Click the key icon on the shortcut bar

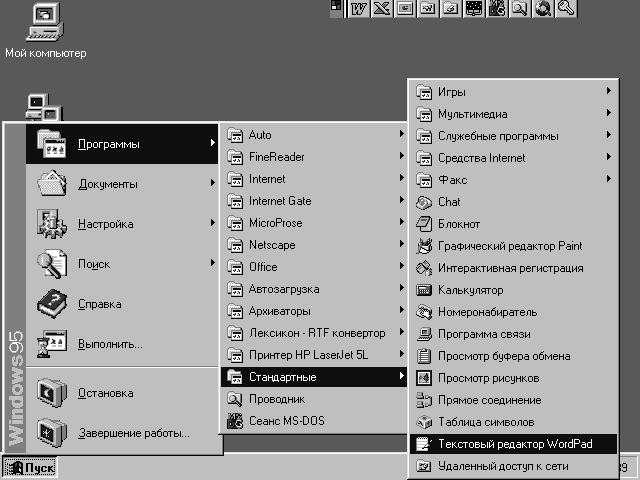pos(566,8)
